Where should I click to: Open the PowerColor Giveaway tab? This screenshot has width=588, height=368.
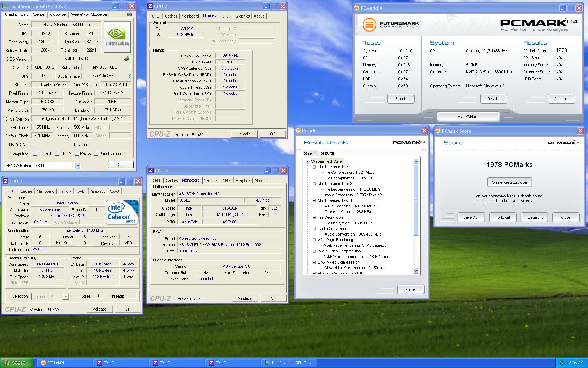pyautogui.click(x=89, y=15)
